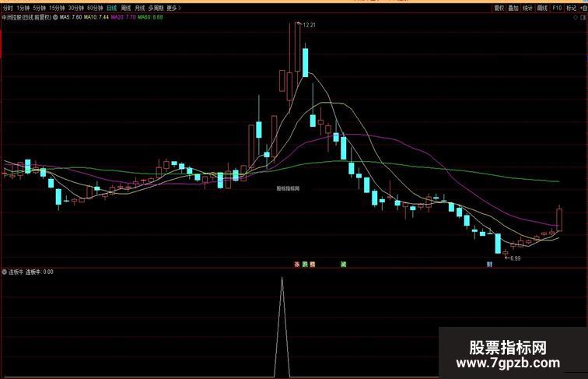Click the 12.21 high price label
This screenshot has width=588, height=379.
pyautogui.click(x=309, y=25)
